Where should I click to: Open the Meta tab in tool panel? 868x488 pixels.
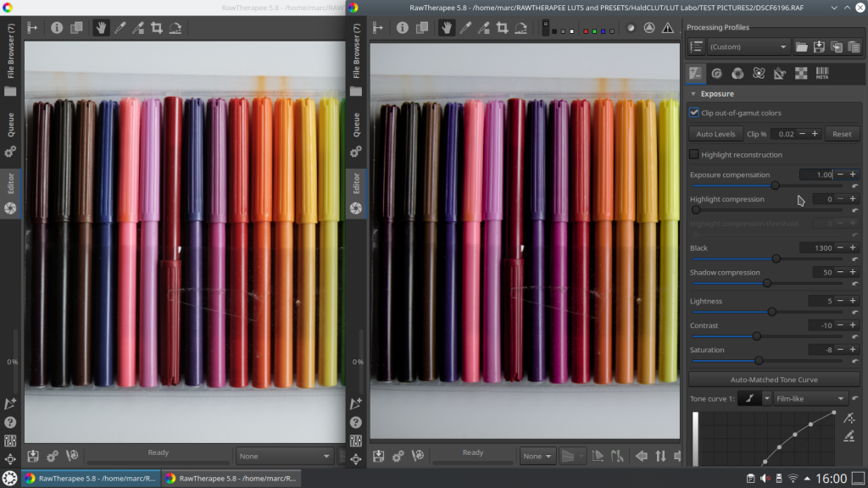click(x=822, y=74)
